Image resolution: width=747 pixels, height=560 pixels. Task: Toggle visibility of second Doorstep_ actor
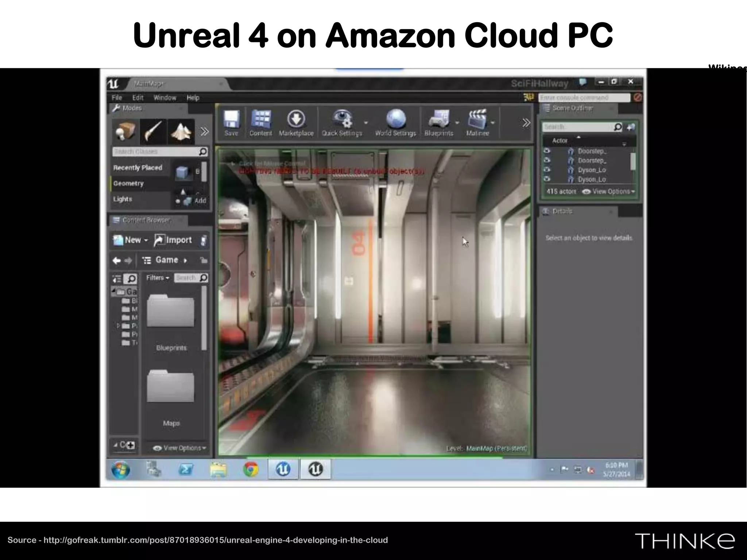coord(547,160)
